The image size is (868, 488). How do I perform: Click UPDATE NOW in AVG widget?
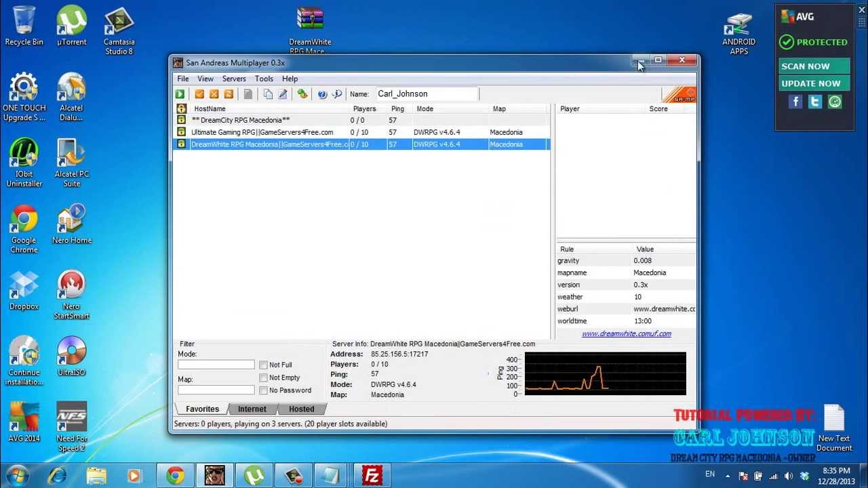pos(814,83)
